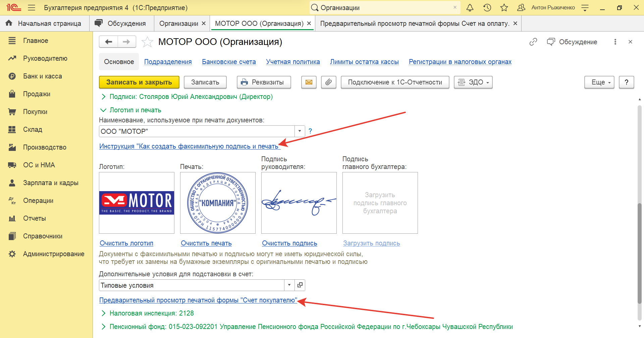Open the print name dropdown arrow
The image size is (644, 338).
point(300,131)
